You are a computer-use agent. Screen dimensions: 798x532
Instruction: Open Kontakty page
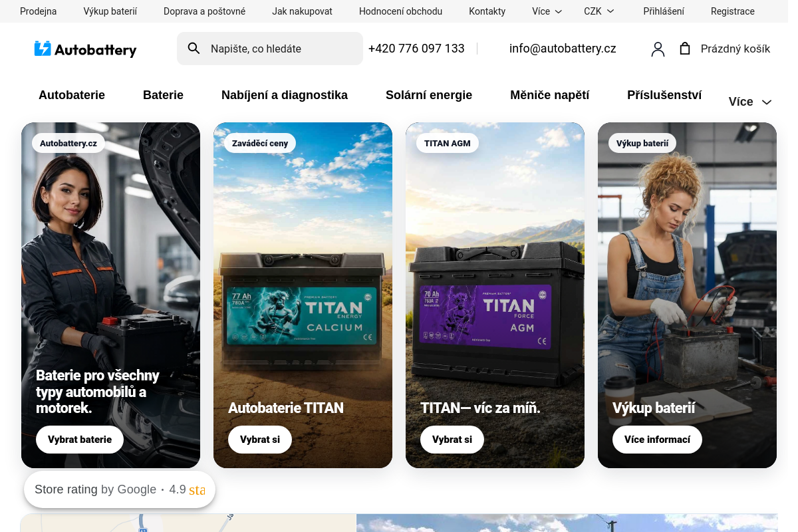tap(487, 11)
